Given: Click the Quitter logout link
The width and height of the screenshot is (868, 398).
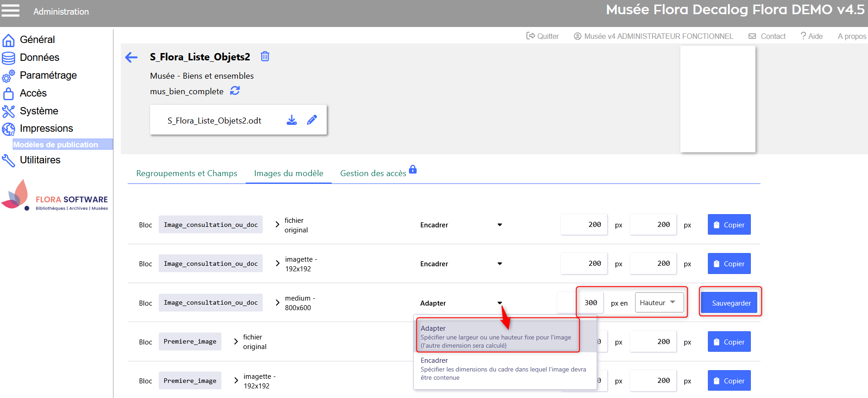Looking at the screenshot, I should 543,36.
